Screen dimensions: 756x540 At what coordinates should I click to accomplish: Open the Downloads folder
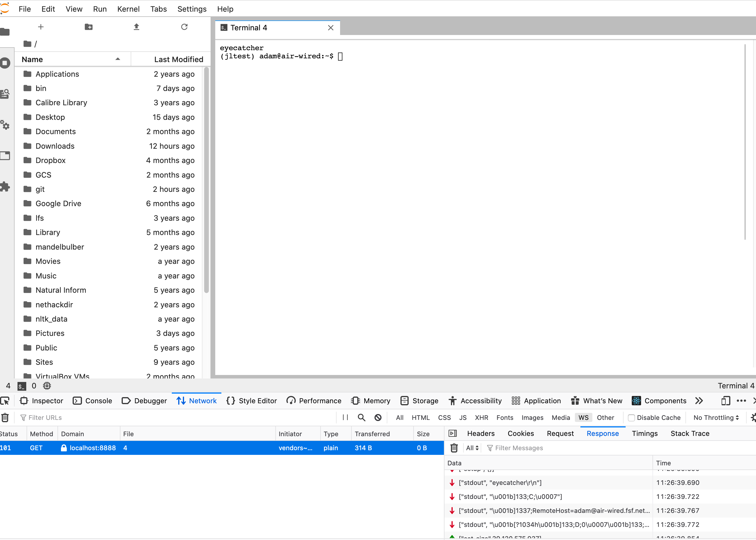pyautogui.click(x=55, y=146)
